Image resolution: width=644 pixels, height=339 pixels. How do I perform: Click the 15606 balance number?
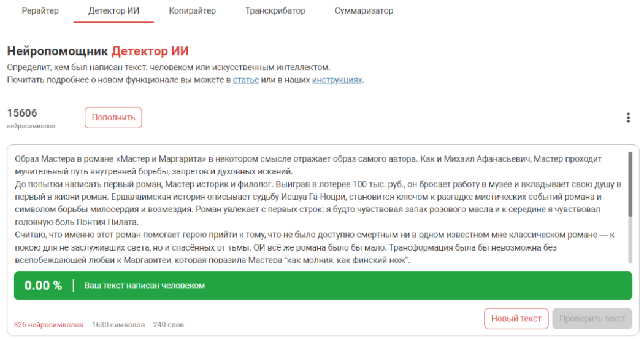coord(22,113)
